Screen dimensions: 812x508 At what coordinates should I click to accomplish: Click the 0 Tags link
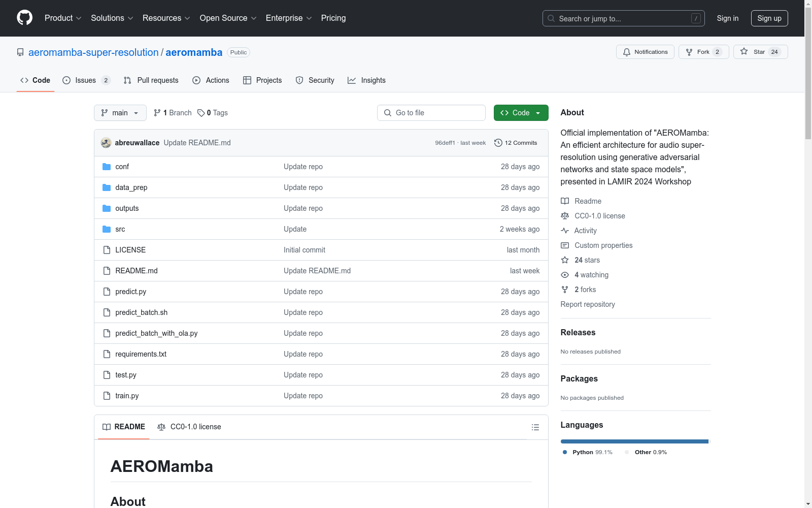(213, 113)
